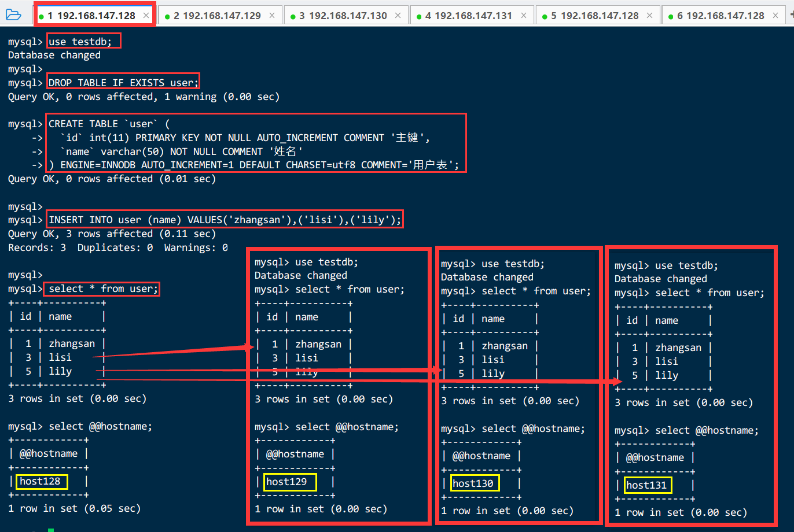This screenshot has height=532, width=794.
Task: Switch to tab 6 192.168.147.128
Action: pos(725,16)
